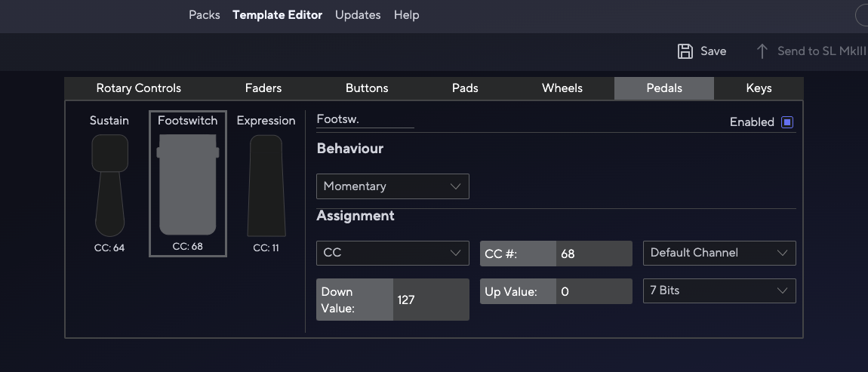This screenshot has height=372, width=868.
Task: Click the Save floppy disk icon
Action: pyautogui.click(x=685, y=51)
